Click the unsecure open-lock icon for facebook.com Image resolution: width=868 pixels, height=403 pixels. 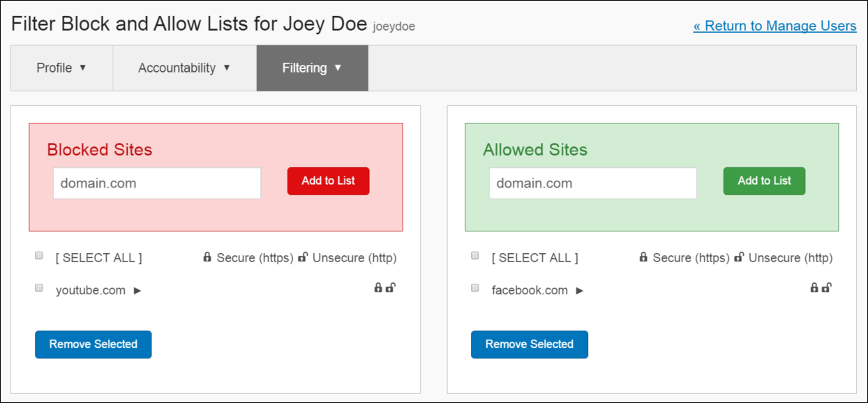[x=827, y=287]
